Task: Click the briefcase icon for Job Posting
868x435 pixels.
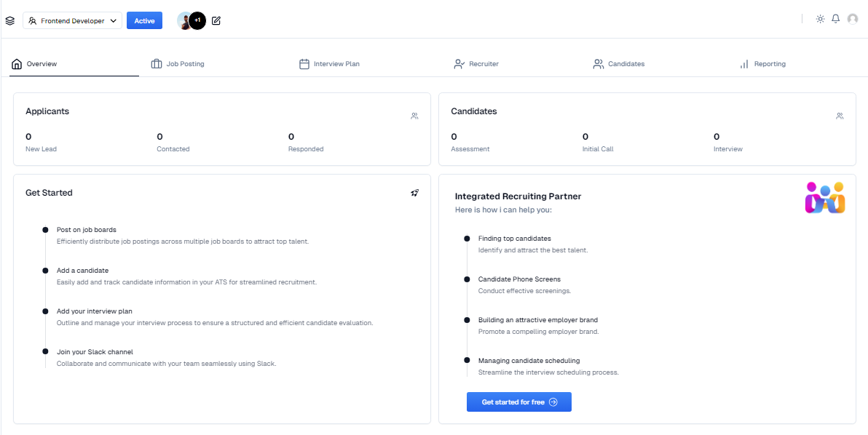Action: [157, 64]
